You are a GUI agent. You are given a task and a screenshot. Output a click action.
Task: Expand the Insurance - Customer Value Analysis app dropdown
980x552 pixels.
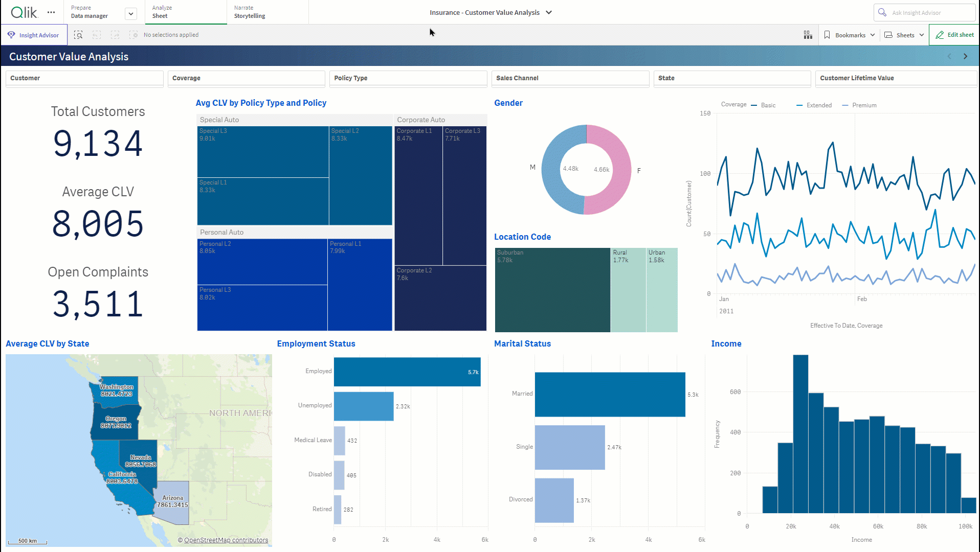pos(548,12)
